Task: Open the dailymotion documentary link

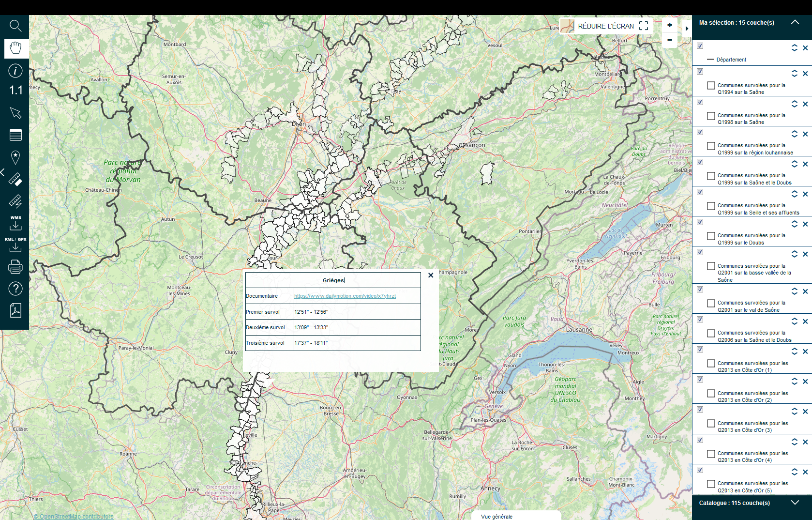Action: pyautogui.click(x=345, y=296)
